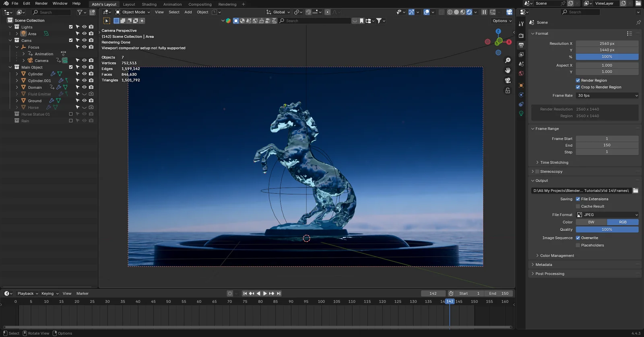Screen dimensions: 644x337
Task: Open the Scene properties tab icon
Action: [521, 64]
